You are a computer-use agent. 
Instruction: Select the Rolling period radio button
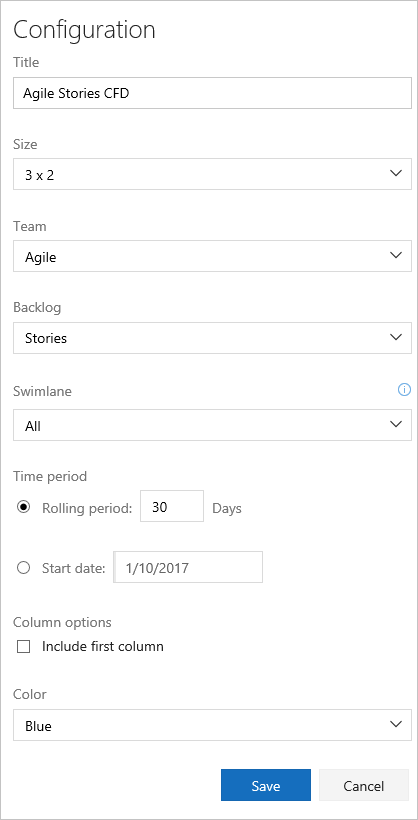click(x=24, y=507)
